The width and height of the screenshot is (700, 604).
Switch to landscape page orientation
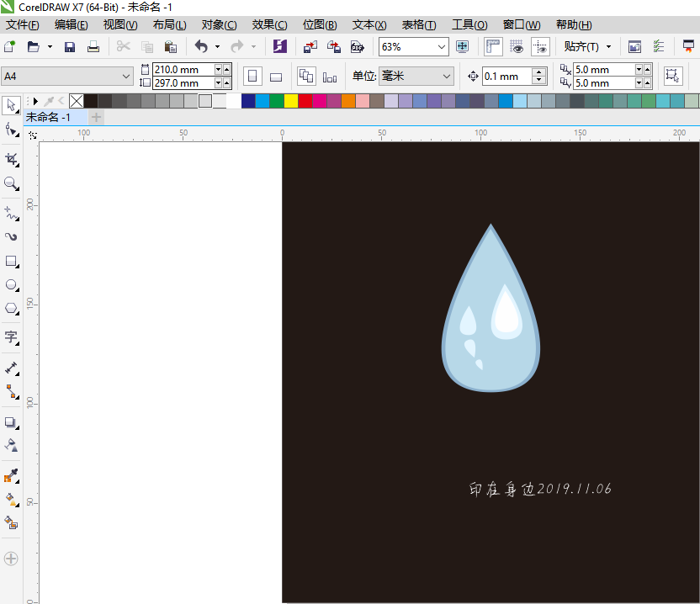(275, 76)
